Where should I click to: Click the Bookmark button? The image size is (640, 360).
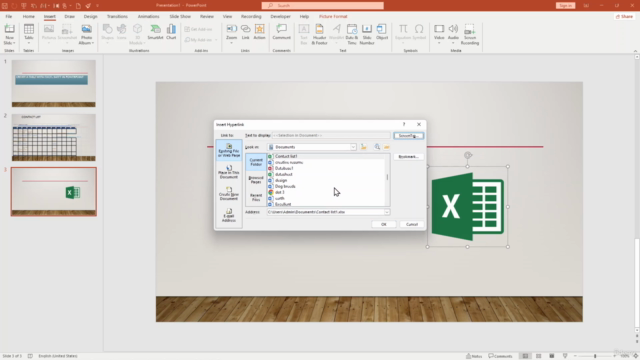409,157
